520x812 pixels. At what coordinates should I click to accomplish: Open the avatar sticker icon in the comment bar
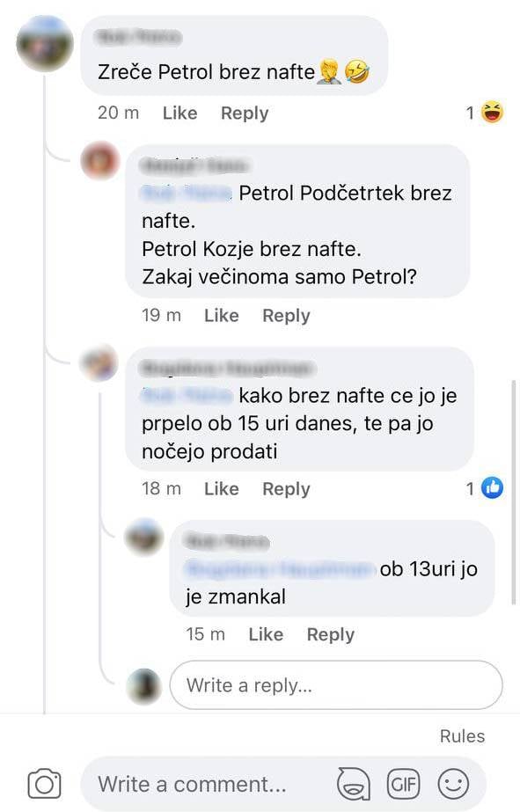(353, 784)
